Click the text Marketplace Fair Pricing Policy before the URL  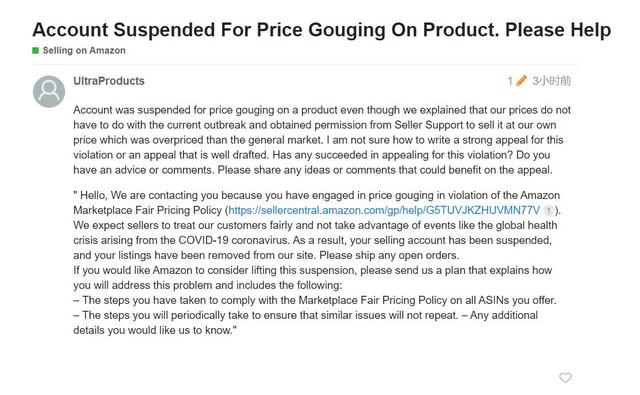point(147,211)
